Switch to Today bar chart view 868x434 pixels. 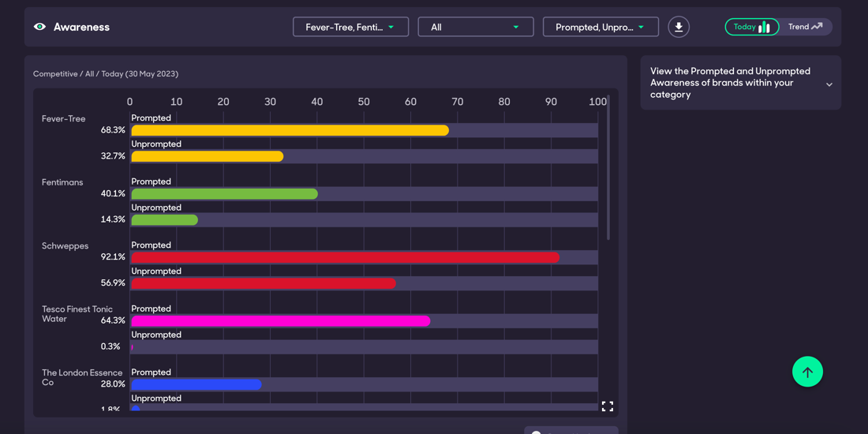click(751, 27)
